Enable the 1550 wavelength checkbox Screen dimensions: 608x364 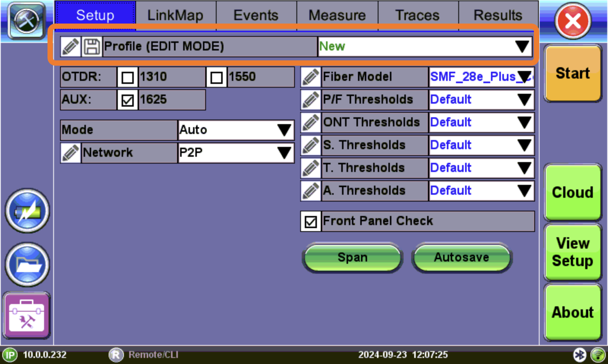tap(216, 77)
